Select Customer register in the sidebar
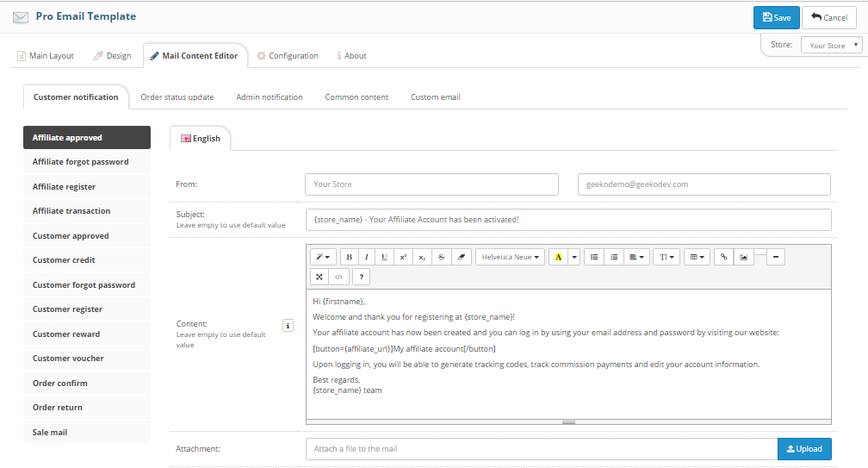Viewport: 868px width, 468px height. 67,309
